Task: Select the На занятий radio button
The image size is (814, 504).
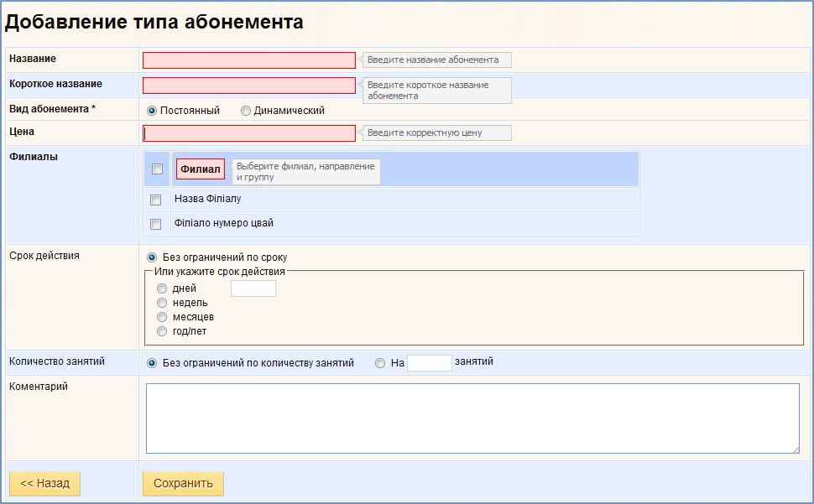Action: pyautogui.click(x=380, y=363)
